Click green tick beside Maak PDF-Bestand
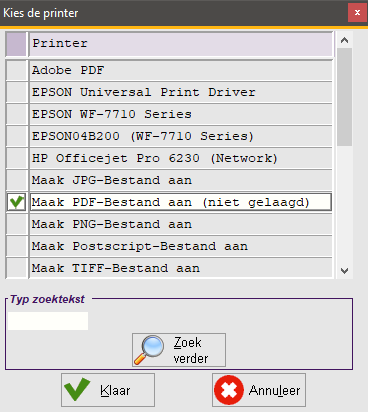Viewport: 368px width, 412px height. tap(17, 202)
